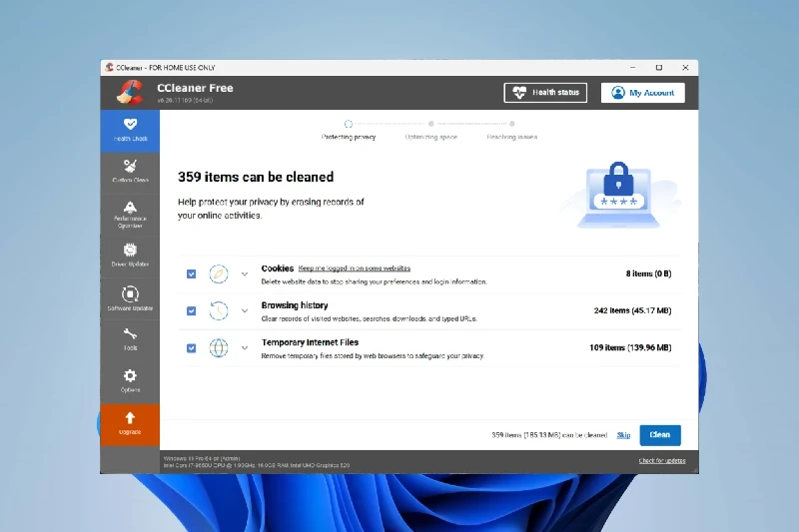Click the Cookies compass icon
The height and width of the screenshot is (532, 799).
[219, 273]
